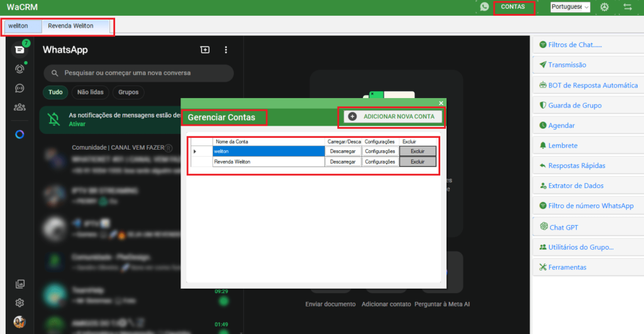Click the Meta AI circle icon

click(19, 135)
